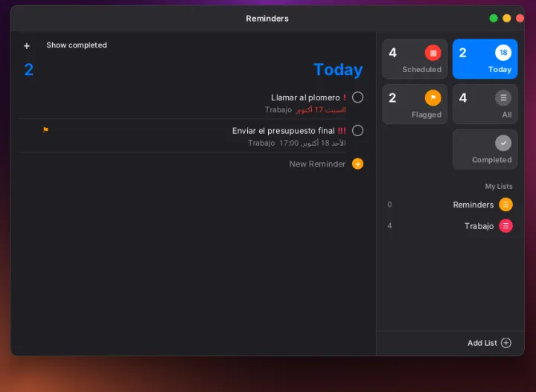Screen dimensions: 536x392
Task: Click the Completed checkmark icon
Action: point(503,143)
